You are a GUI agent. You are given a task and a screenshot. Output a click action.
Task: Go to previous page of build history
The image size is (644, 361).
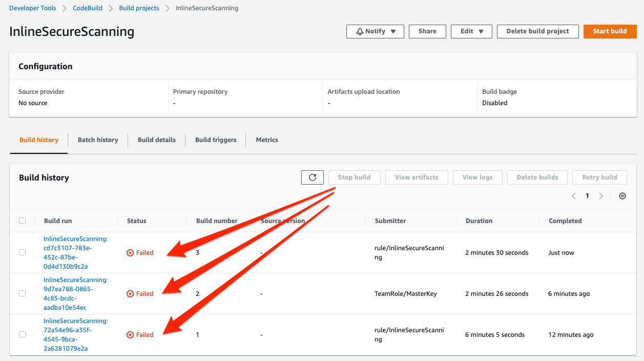574,196
